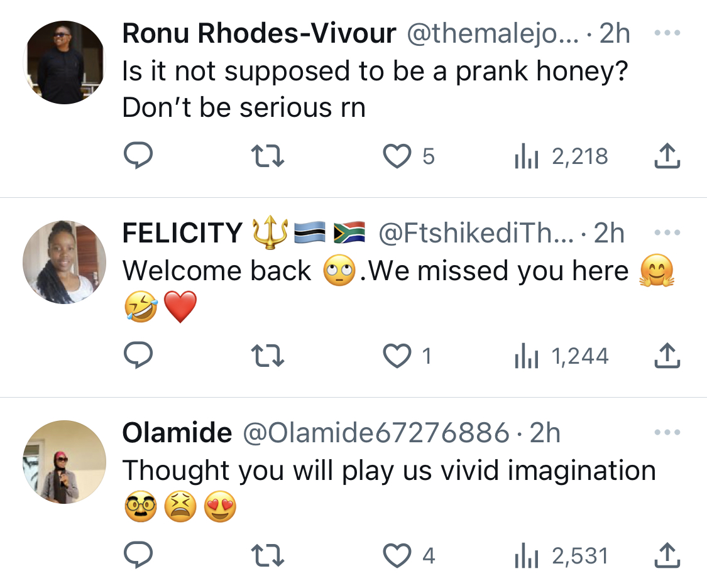Image resolution: width=707 pixels, height=588 pixels.
Task: Open more options for Olamide's tweet
Action: click(x=667, y=432)
